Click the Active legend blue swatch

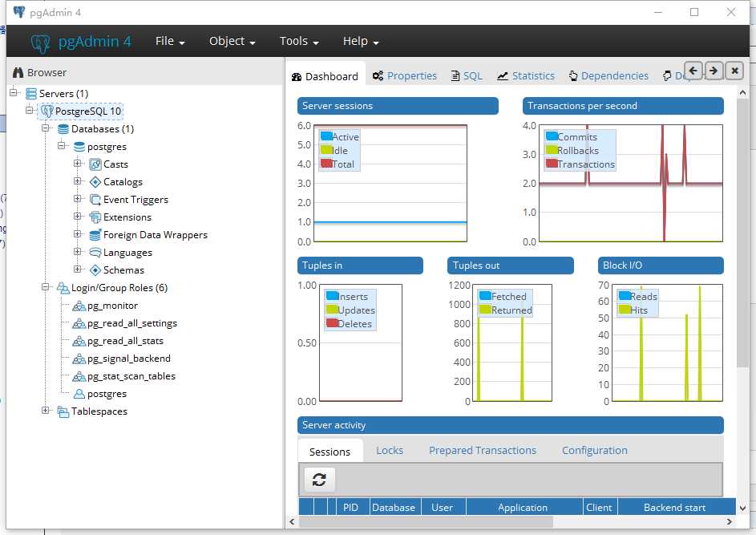pyautogui.click(x=326, y=136)
